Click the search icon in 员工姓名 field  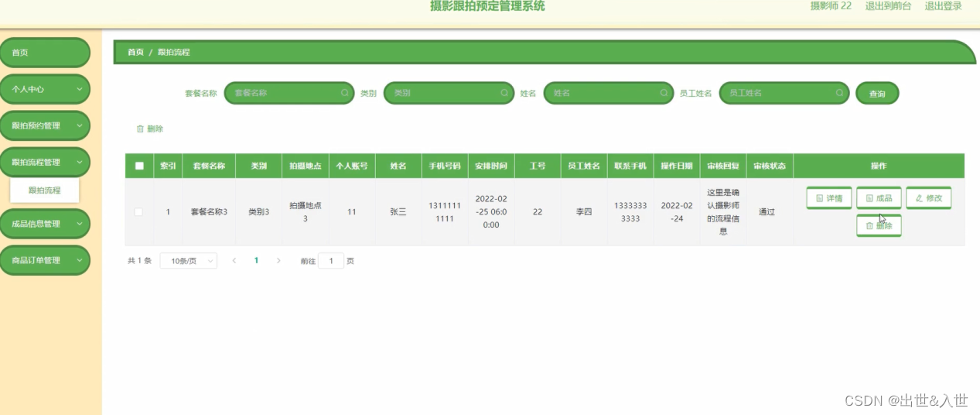[840, 93]
